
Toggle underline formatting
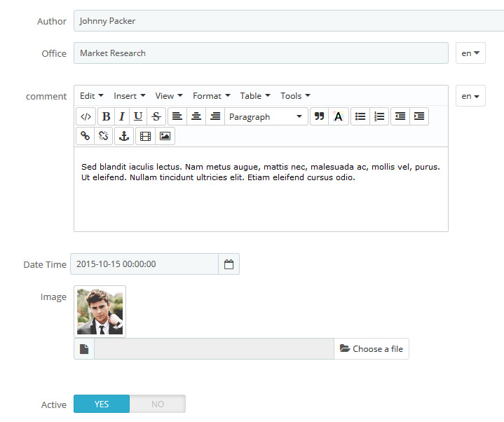point(138,116)
